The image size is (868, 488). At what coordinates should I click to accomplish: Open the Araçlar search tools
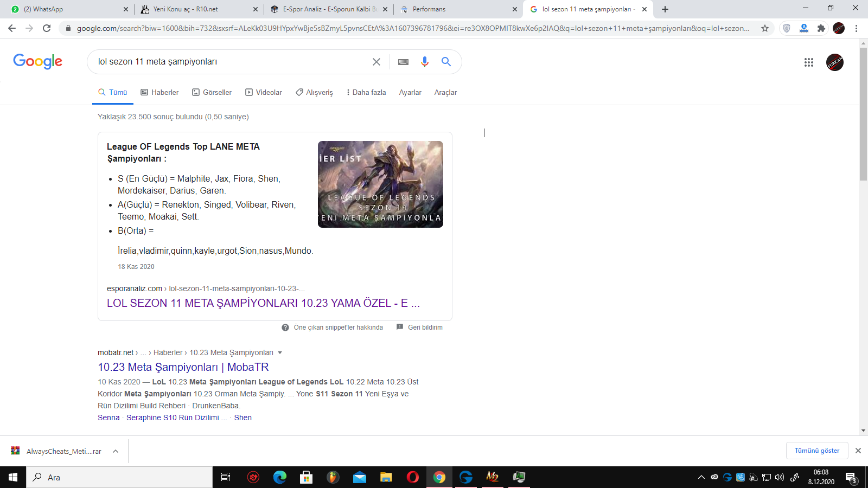[445, 93]
